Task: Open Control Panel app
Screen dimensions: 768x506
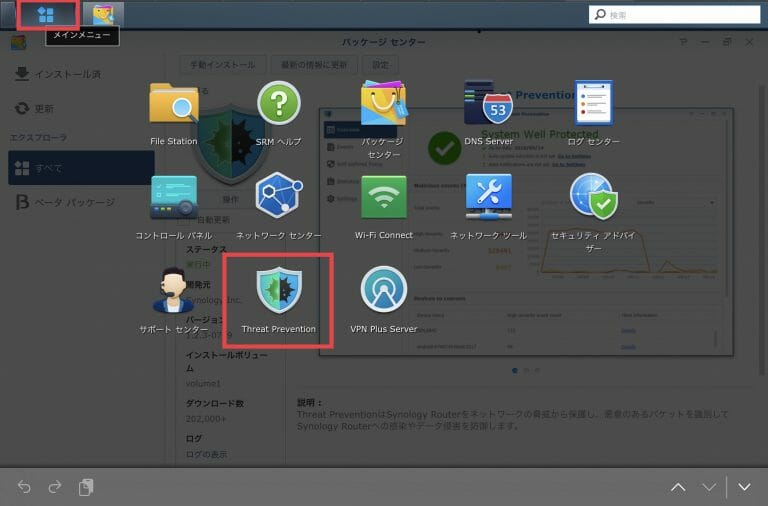Action: (x=174, y=207)
